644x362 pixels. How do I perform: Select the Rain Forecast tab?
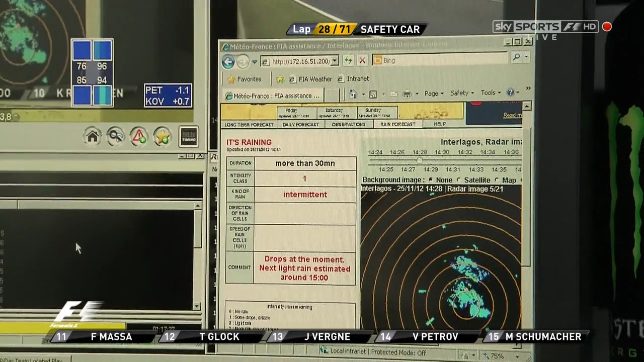click(x=397, y=124)
